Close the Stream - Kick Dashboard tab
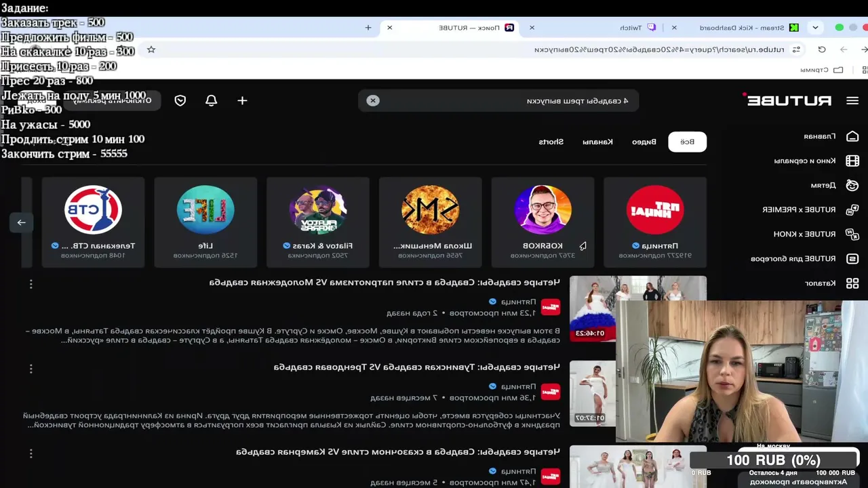 coord(674,28)
